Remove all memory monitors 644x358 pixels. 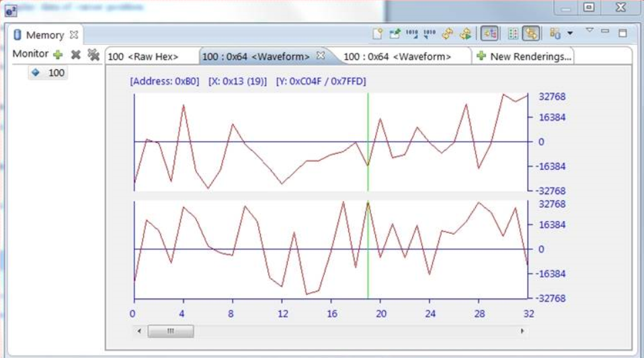[93, 54]
